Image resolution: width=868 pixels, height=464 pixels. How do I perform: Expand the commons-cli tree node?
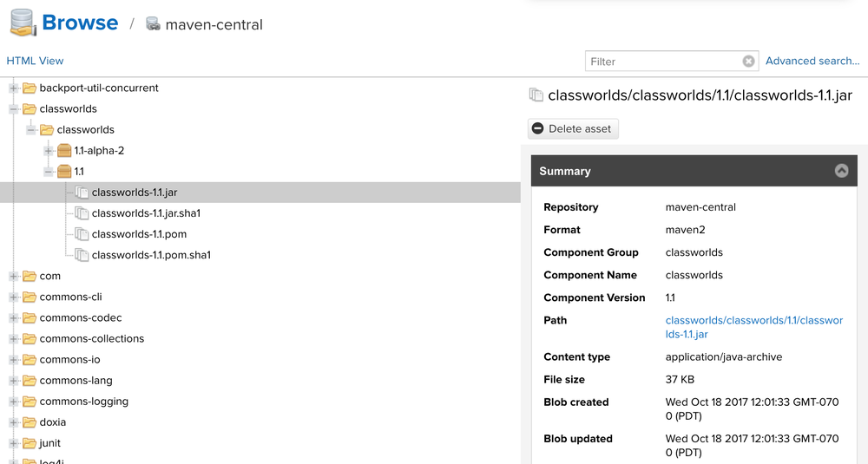(x=14, y=297)
